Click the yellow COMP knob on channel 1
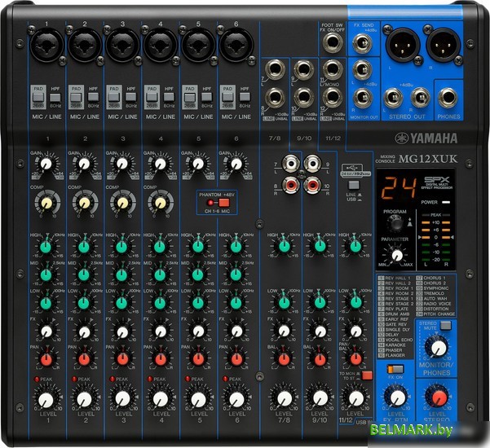Image resolution: width=490 pixels, height=448 pixels. click(x=46, y=202)
